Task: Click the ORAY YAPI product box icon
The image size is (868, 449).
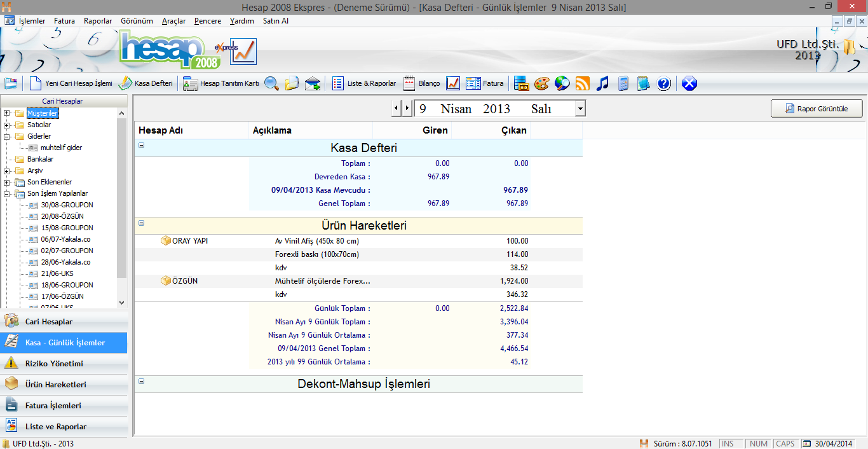Action: (166, 241)
